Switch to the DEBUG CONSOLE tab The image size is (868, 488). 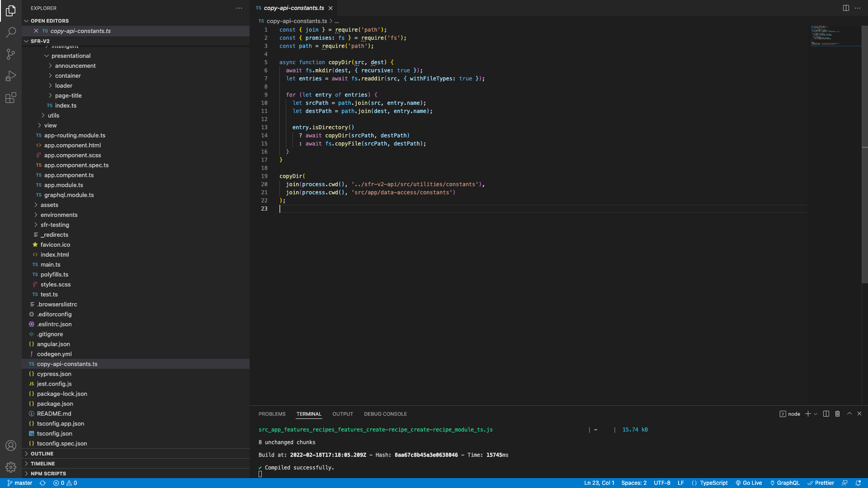click(385, 414)
